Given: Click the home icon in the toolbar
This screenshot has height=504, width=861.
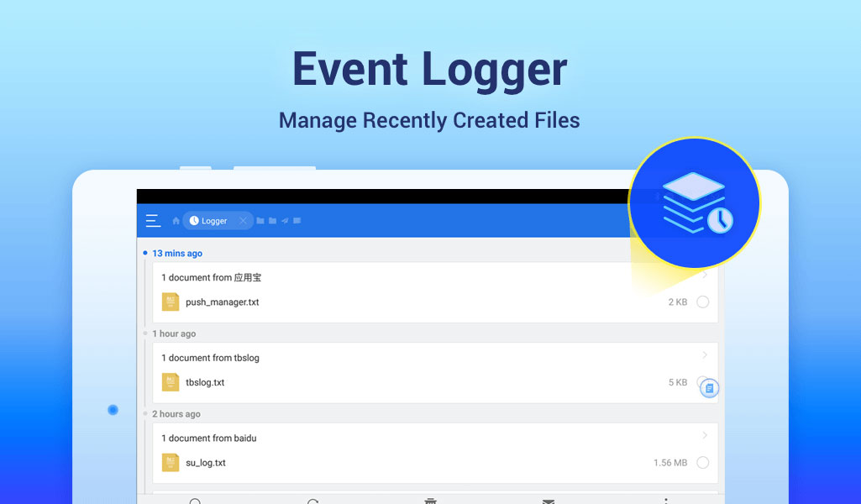Looking at the screenshot, I should tap(176, 221).
